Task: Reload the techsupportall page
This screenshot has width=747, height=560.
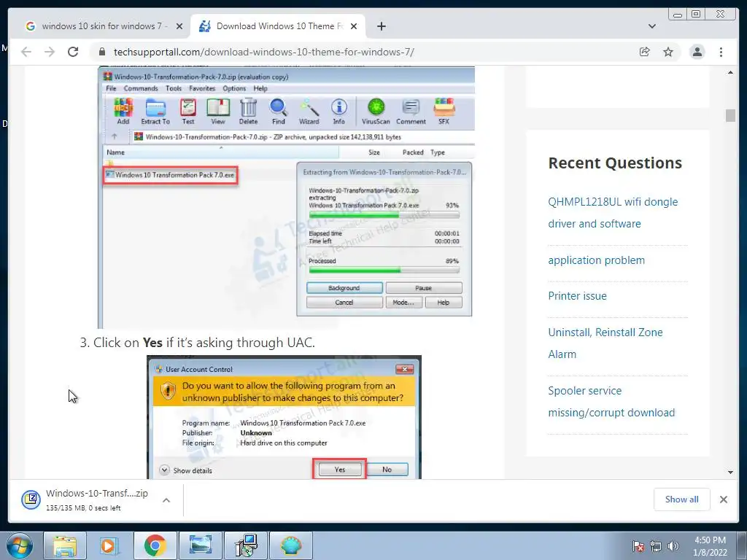Action: pyautogui.click(x=73, y=52)
